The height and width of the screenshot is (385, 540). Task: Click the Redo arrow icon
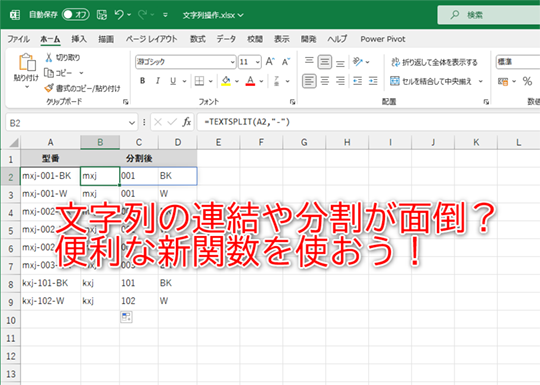tap(143, 14)
